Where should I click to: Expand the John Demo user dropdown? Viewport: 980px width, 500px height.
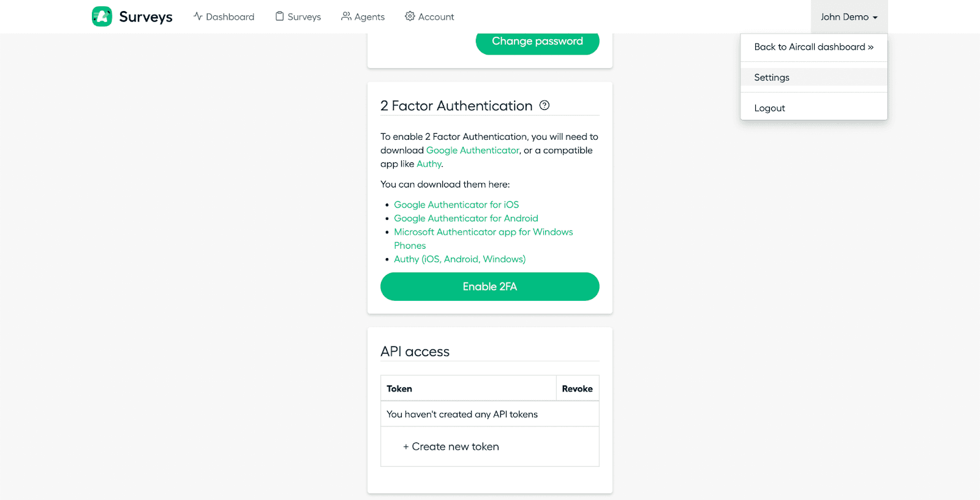click(849, 17)
